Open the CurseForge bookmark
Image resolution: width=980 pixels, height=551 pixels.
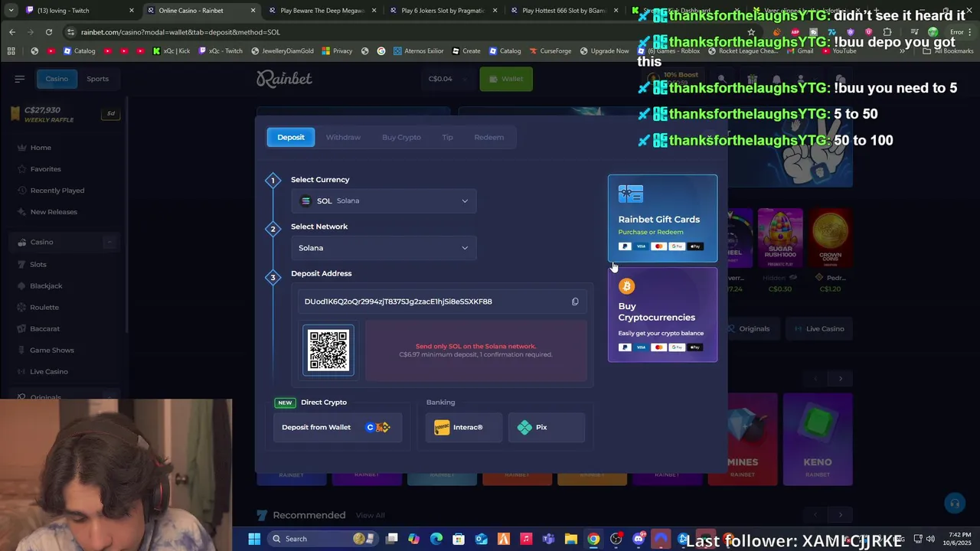(x=550, y=51)
